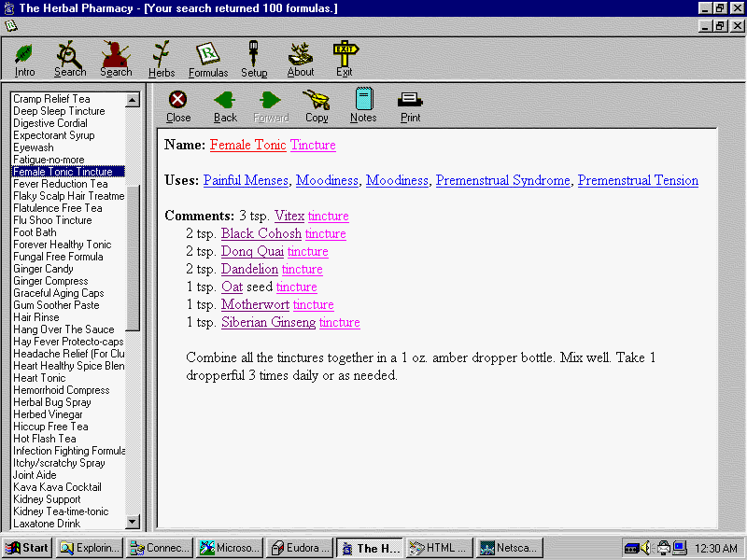Select Ginger Candy formula
Screen dimensions: 747x560
click(x=68, y=269)
